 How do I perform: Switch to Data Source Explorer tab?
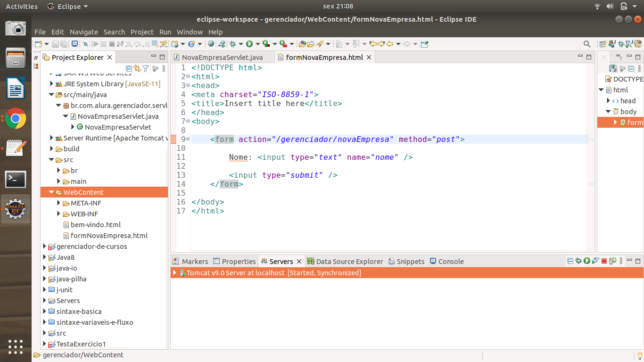(345, 261)
